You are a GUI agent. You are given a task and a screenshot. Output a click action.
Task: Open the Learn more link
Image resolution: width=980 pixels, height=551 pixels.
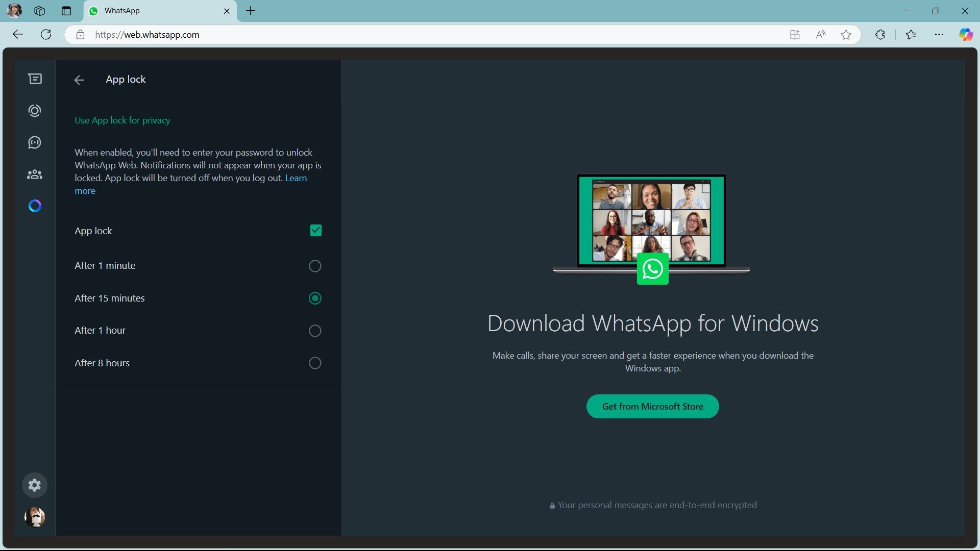(x=296, y=178)
